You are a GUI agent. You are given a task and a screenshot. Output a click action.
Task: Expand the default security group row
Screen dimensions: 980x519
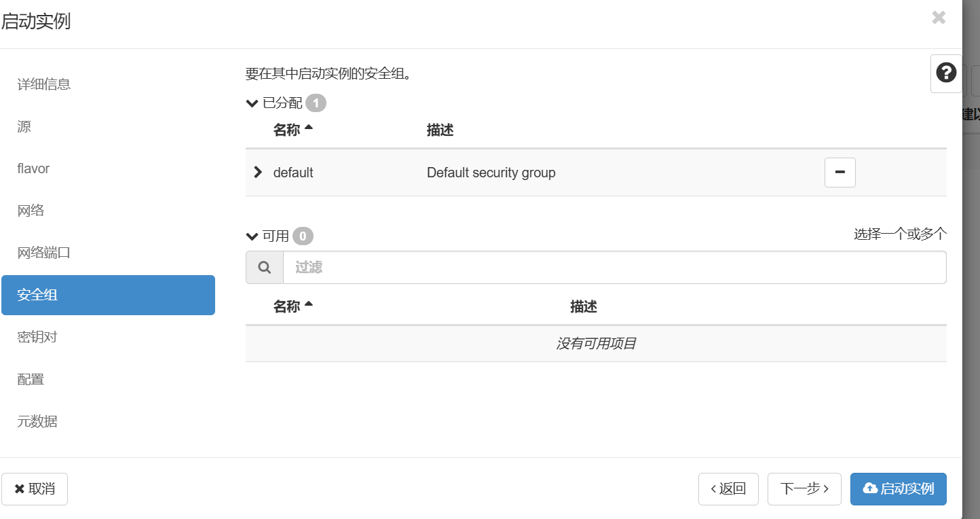(258, 173)
